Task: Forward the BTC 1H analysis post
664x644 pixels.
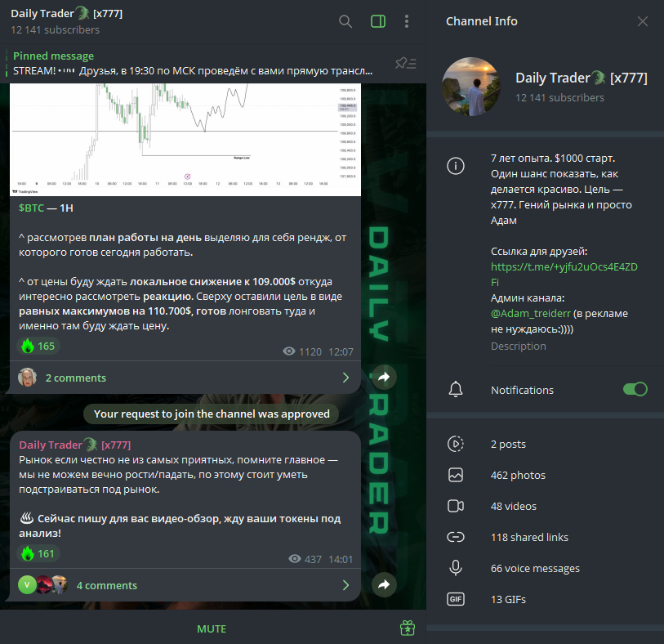Action: [x=384, y=377]
